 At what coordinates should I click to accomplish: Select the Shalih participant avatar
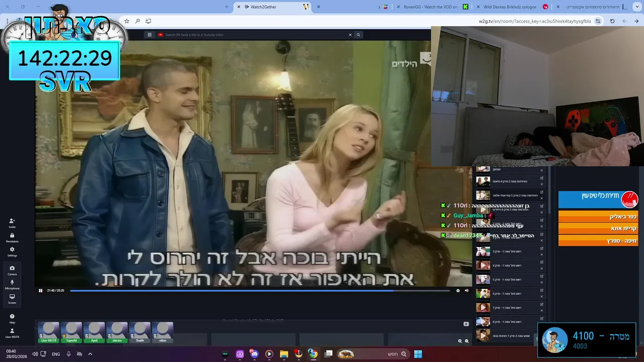point(140,332)
